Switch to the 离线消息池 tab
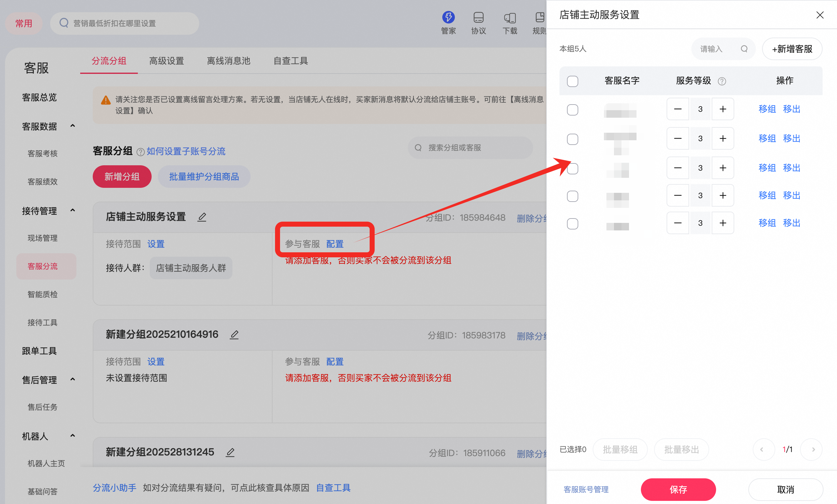Image resolution: width=837 pixels, height=504 pixels. coord(228,61)
